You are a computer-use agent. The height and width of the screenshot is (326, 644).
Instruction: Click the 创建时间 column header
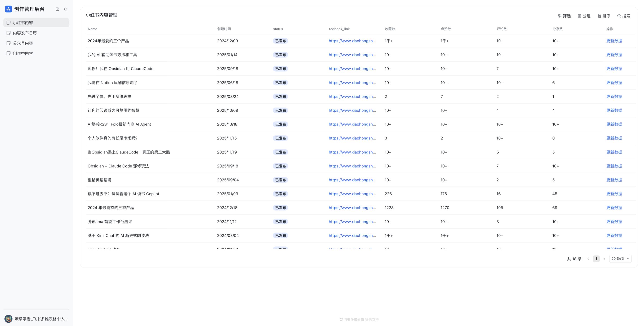coord(224,29)
